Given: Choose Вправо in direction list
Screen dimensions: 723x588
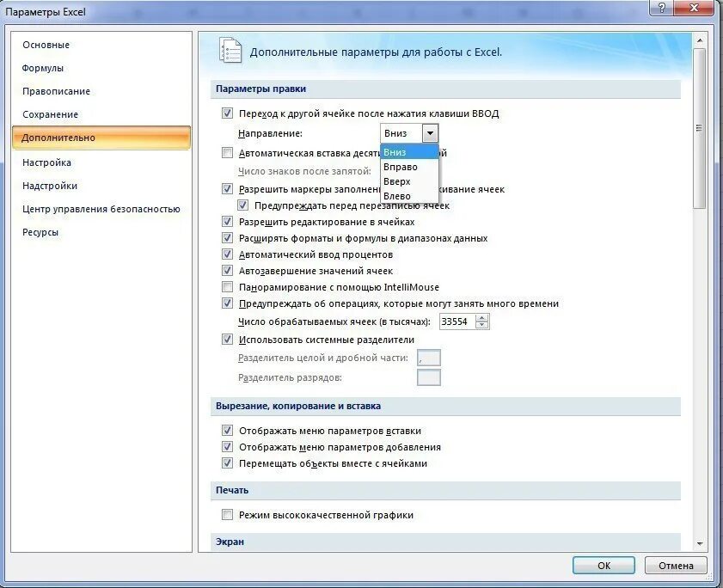Looking at the screenshot, I should 409,167.
